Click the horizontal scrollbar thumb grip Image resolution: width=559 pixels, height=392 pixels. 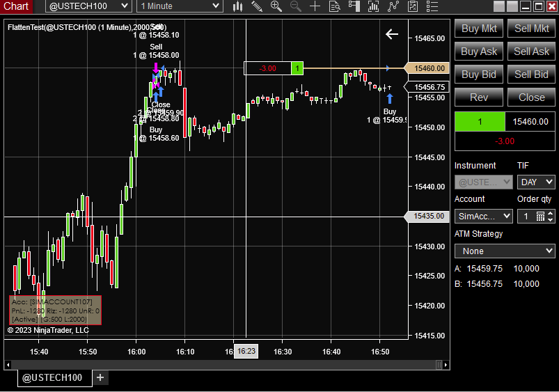point(439,365)
